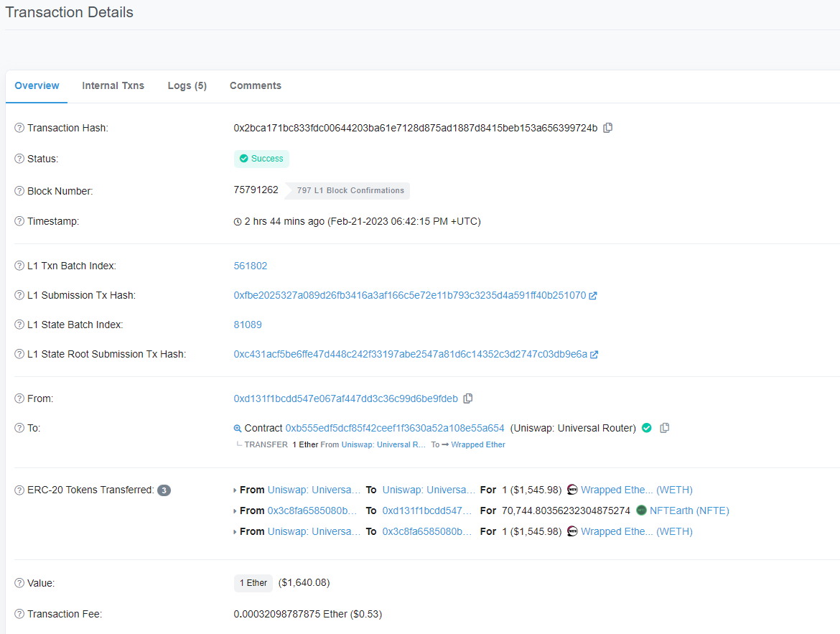Copy the Uniswap Universal Router contract address
840x634 pixels.
pos(664,428)
